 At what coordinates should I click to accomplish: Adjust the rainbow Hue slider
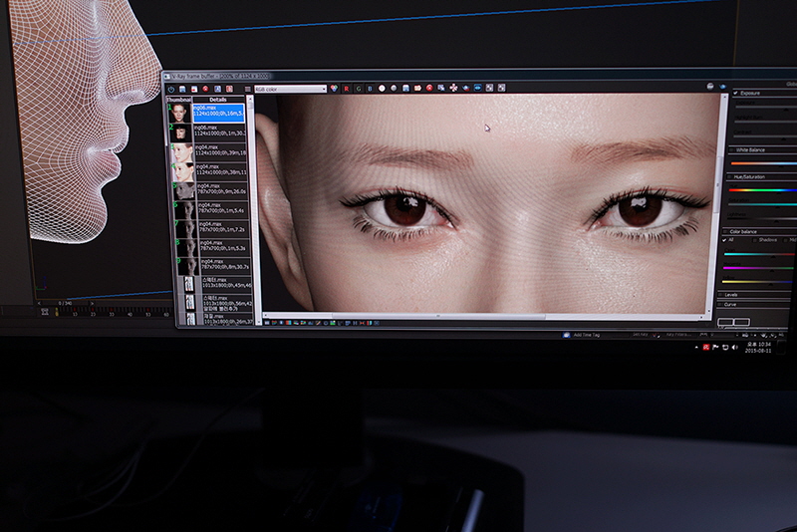click(x=762, y=190)
